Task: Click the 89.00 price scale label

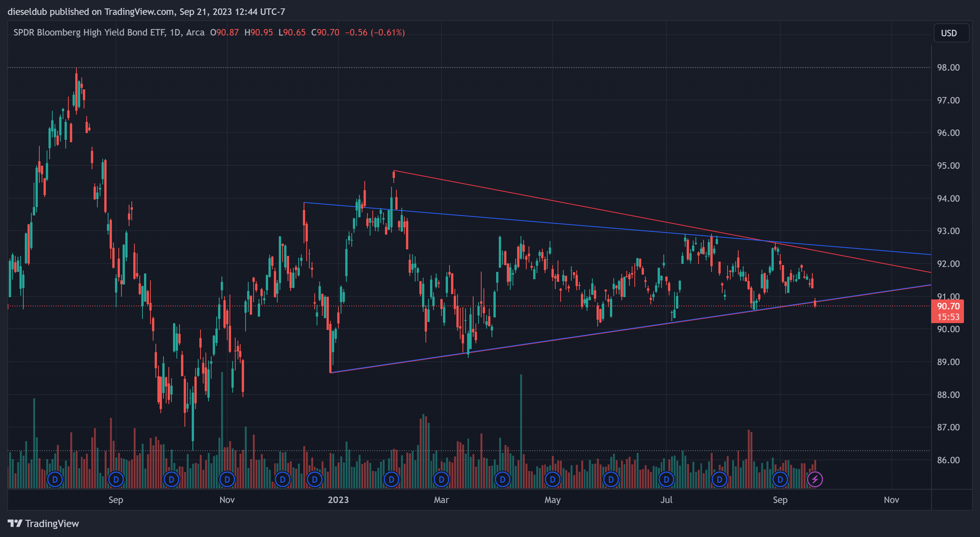Action: [948, 362]
